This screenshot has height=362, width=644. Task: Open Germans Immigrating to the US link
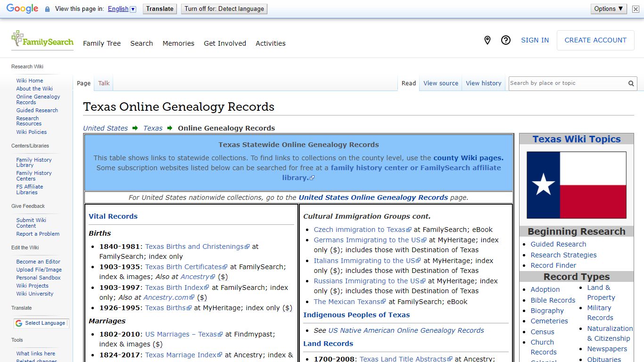[370, 240]
